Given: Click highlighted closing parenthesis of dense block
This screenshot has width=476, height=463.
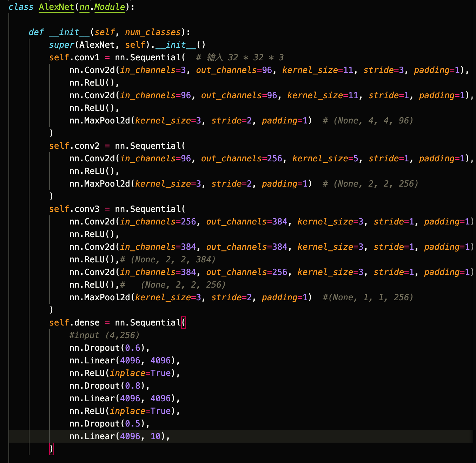Looking at the screenshot, I should coord(51,449).
